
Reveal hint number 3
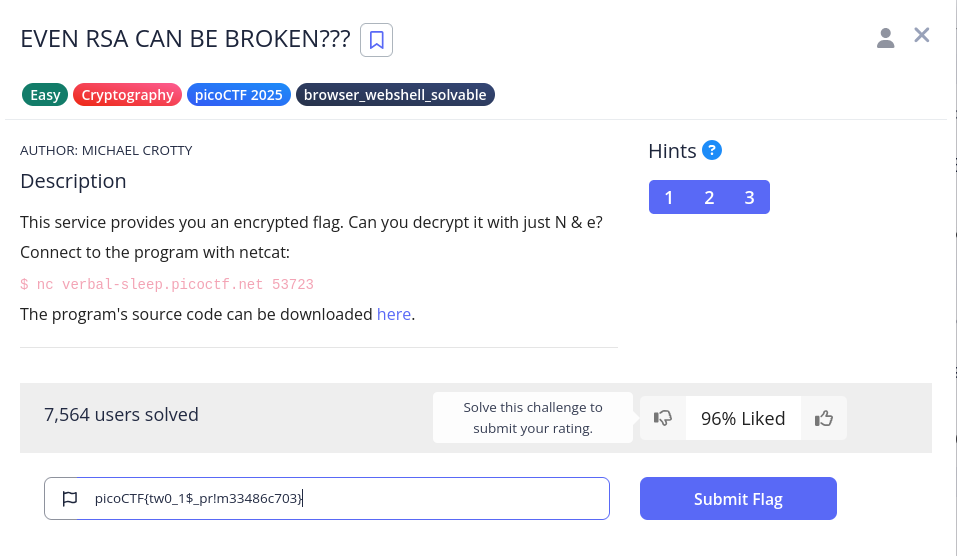[749, 197]
